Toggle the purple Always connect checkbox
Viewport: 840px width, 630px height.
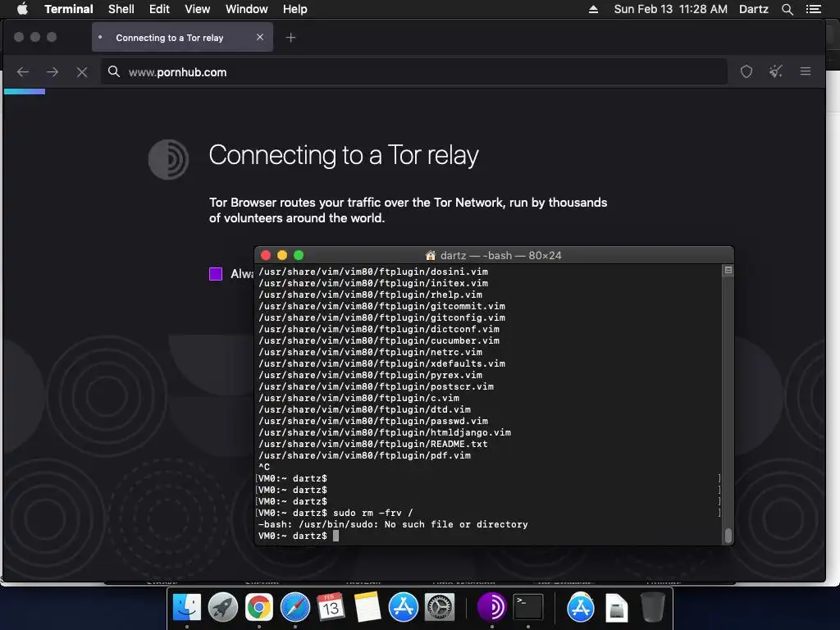pos(216,274)
